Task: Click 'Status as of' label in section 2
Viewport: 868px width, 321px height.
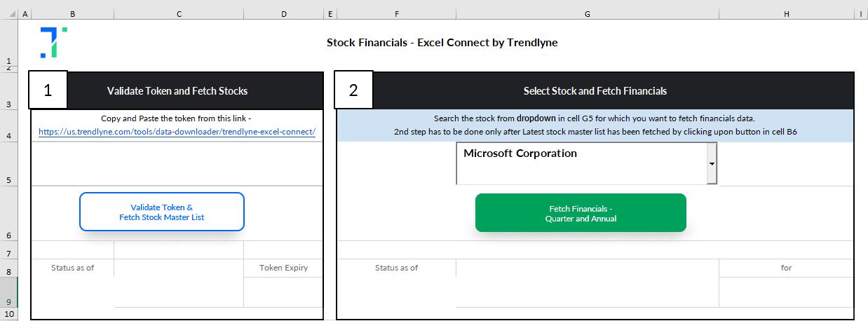Action: coord(397,268)
